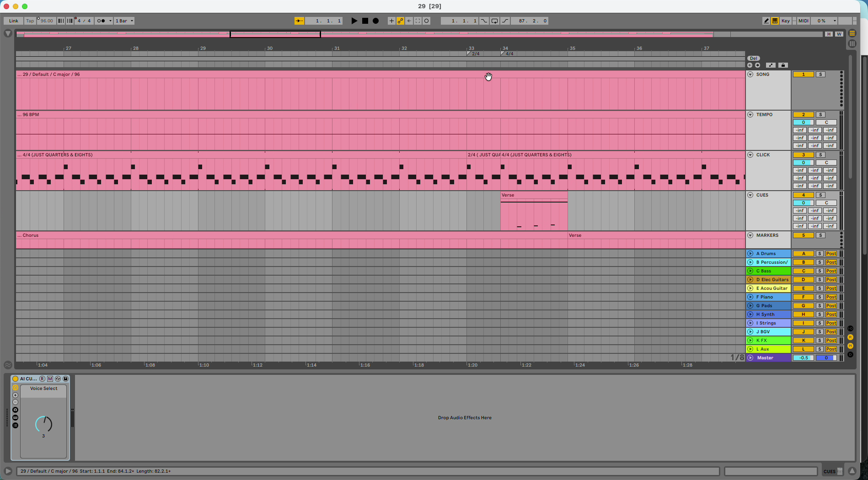
Task: Switch to Arrangement View selector icon
Action: point(852,33)
